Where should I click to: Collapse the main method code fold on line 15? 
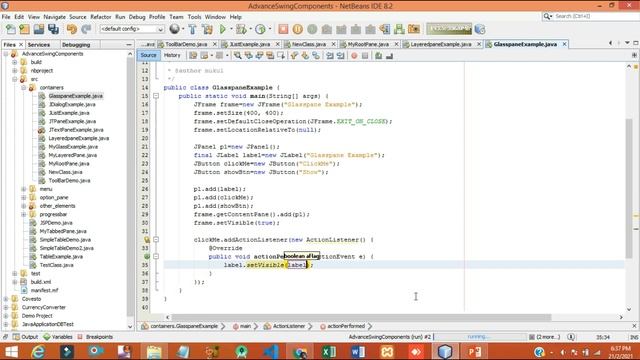(156, 96)
